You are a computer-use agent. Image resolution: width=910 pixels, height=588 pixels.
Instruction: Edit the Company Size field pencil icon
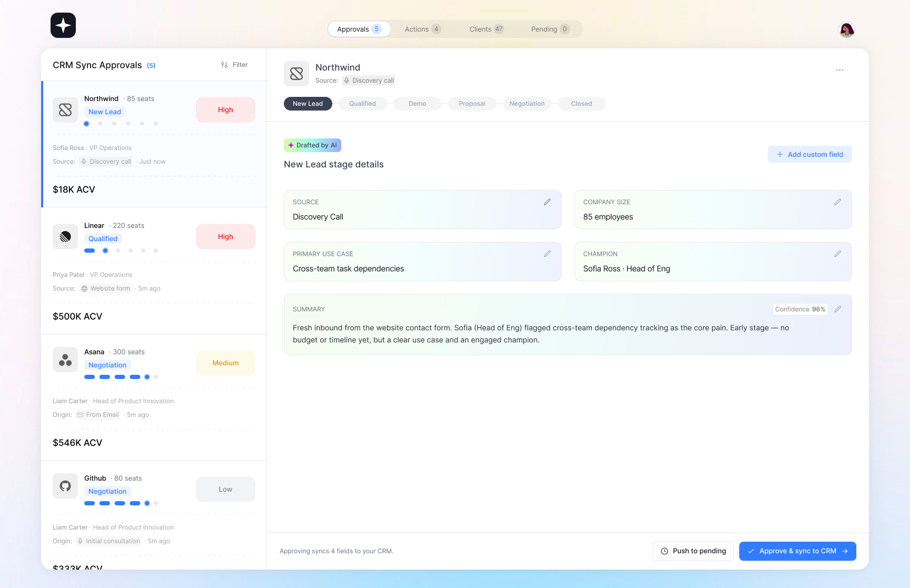click(x=837, y=202)
